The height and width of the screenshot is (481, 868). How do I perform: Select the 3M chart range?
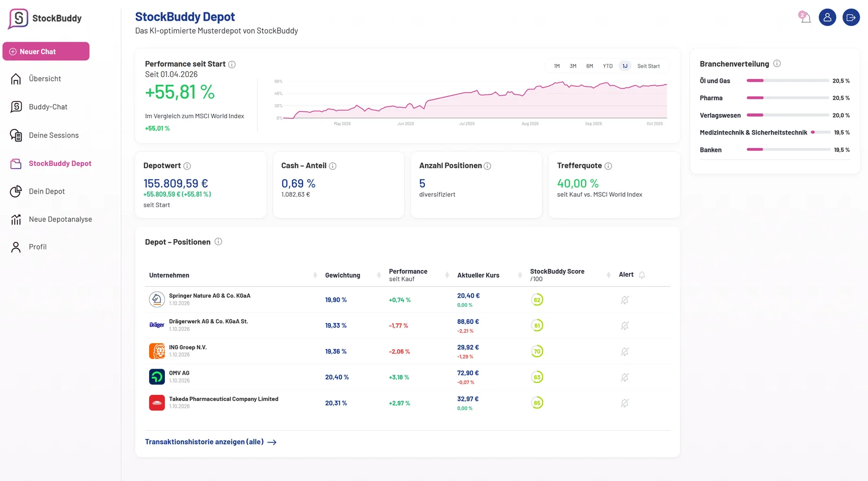(x=573, y=66)
